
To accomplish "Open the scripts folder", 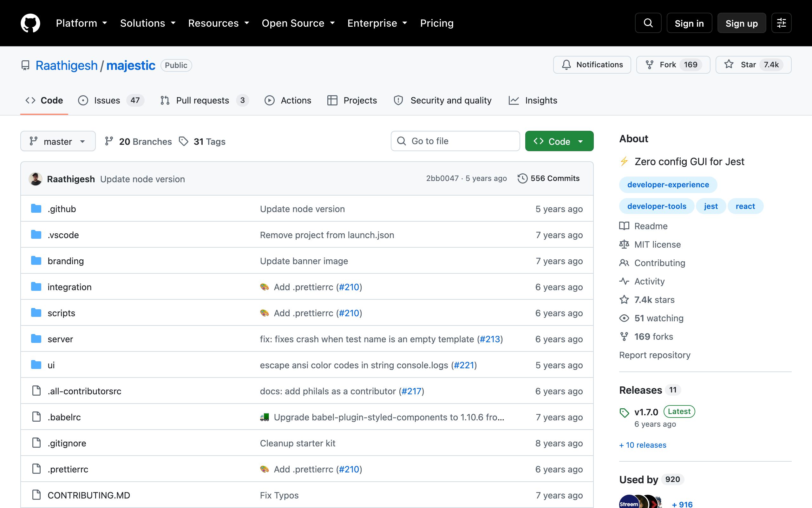I will pyautogui.click(x=62, y=313).
